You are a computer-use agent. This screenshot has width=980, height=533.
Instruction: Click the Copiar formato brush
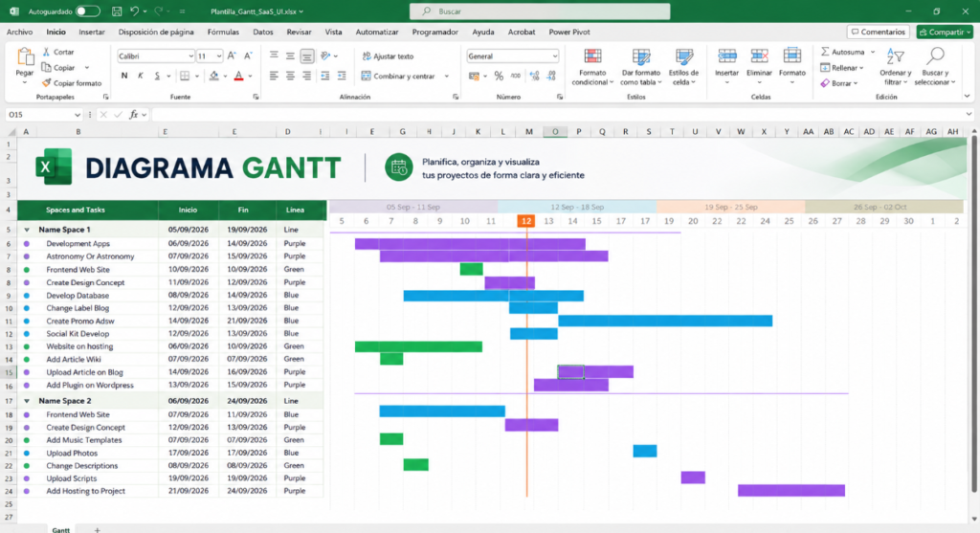pos(46,83)
